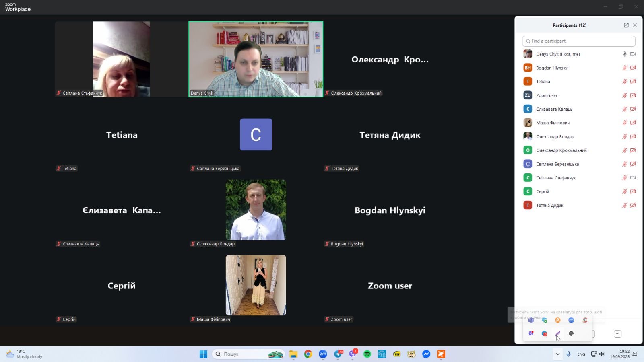Click Denys Chyk's camera icon in list
Image resolution: width=644 pixels, height=362 pixels.
(x=633, y=54)
